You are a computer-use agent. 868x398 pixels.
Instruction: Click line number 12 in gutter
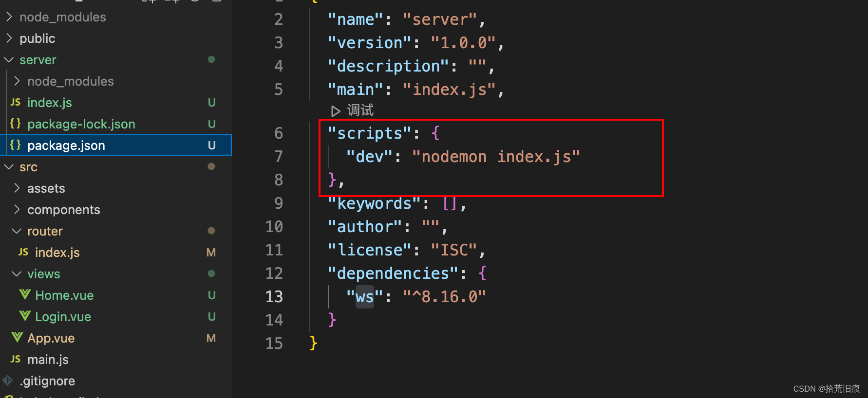coord(274,273)
